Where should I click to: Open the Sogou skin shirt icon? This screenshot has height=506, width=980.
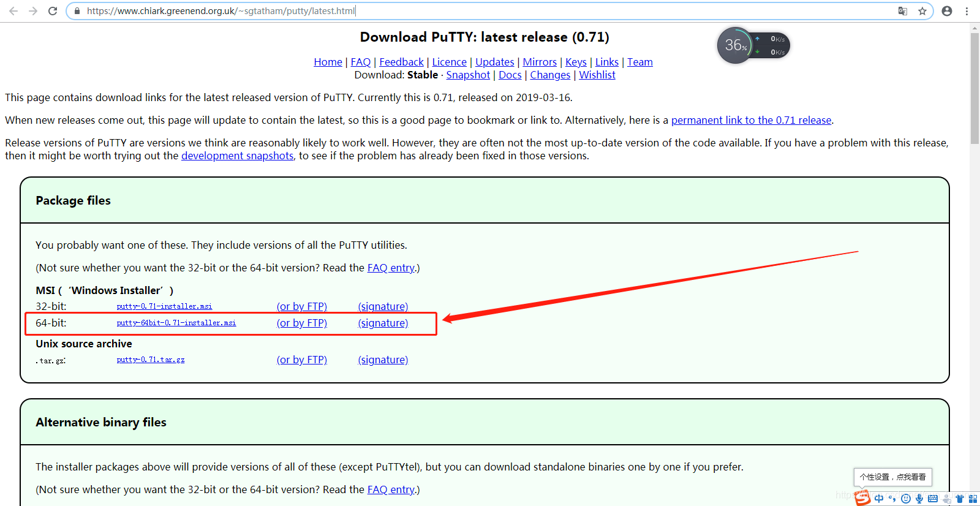point(960,499)
